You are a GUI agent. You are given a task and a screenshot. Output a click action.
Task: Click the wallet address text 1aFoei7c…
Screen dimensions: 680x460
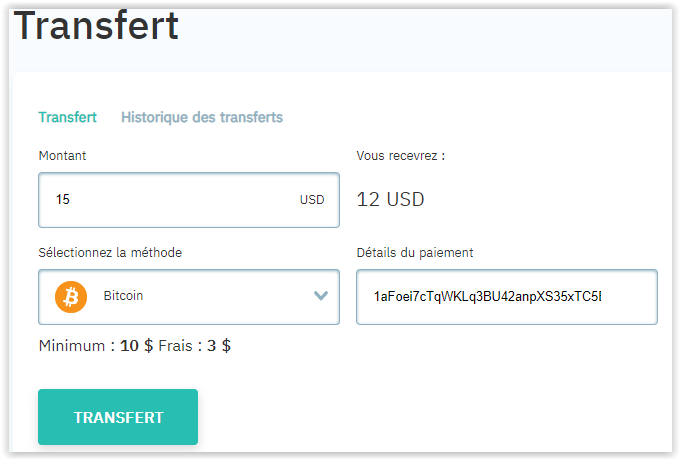click(x=487, y=297)
